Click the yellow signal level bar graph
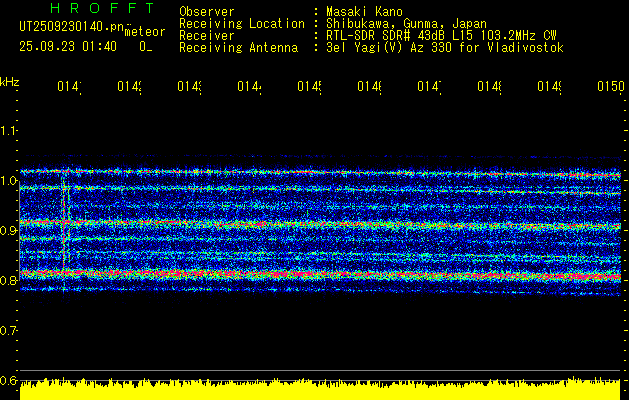The height and width of the screenshot is (400, 629). tap(314, 390)
